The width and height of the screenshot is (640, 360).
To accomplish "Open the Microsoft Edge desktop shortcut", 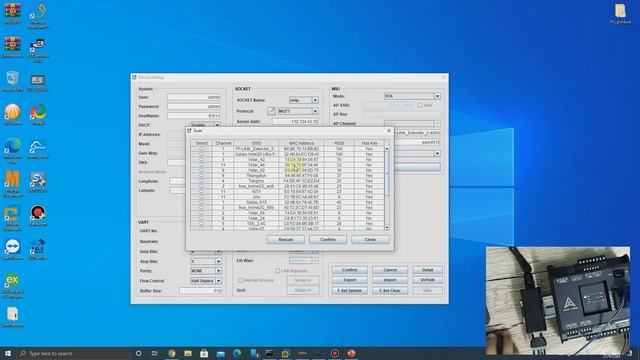I will coord(12,146).
